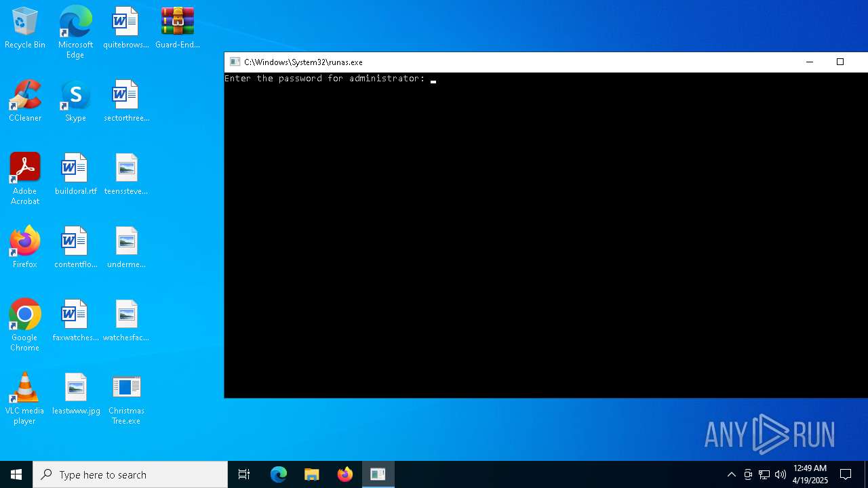Click the runas.exe title bar system icon
Viewport: 868px width, 488px height.
tap(235, 62)
